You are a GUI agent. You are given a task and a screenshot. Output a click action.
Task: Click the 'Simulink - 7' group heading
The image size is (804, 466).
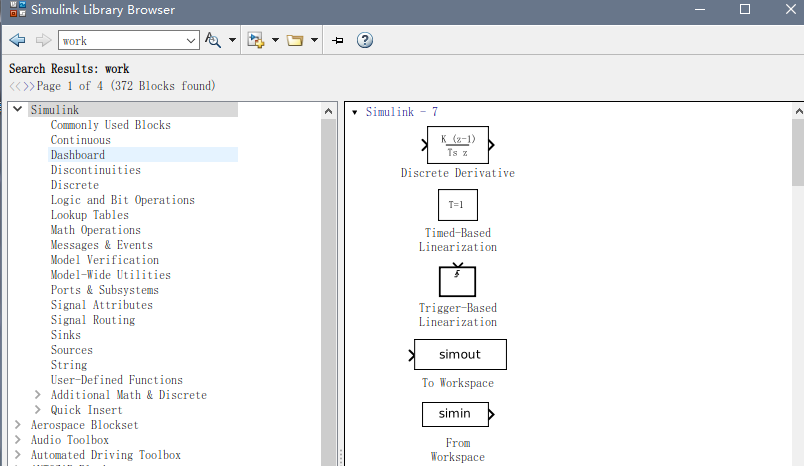(x=401, y=112)
